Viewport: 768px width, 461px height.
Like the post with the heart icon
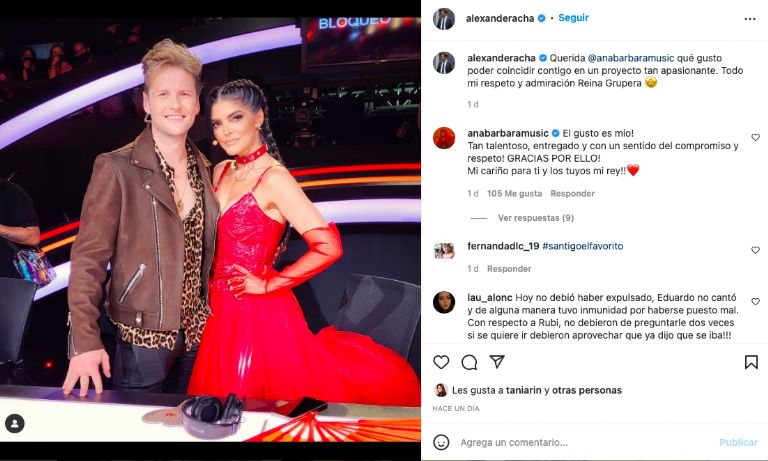click(441, 362)
